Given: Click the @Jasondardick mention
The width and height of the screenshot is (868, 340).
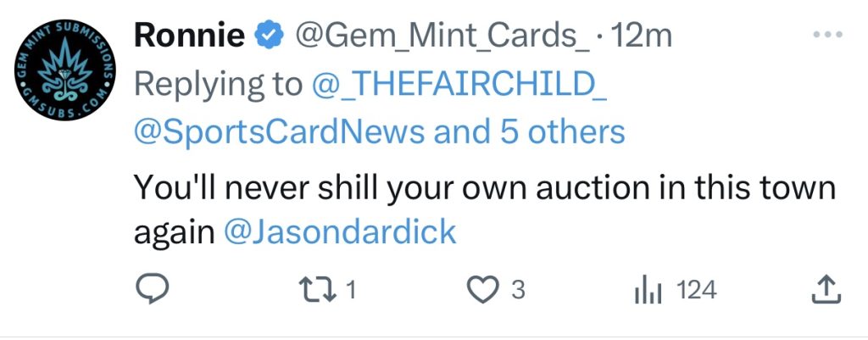Looking at the screenshot, I should click(x=339, y=231).
